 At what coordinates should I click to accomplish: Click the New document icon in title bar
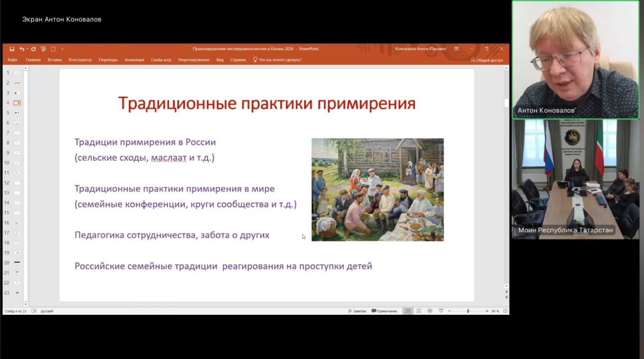[x=53, y=49]
